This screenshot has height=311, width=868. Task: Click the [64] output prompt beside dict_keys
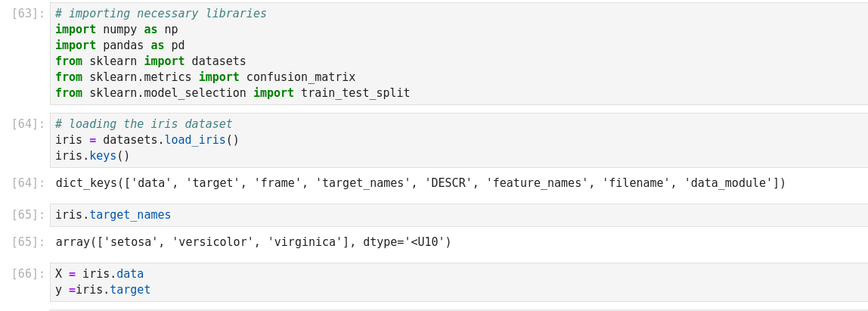click(x=28, y=183)
